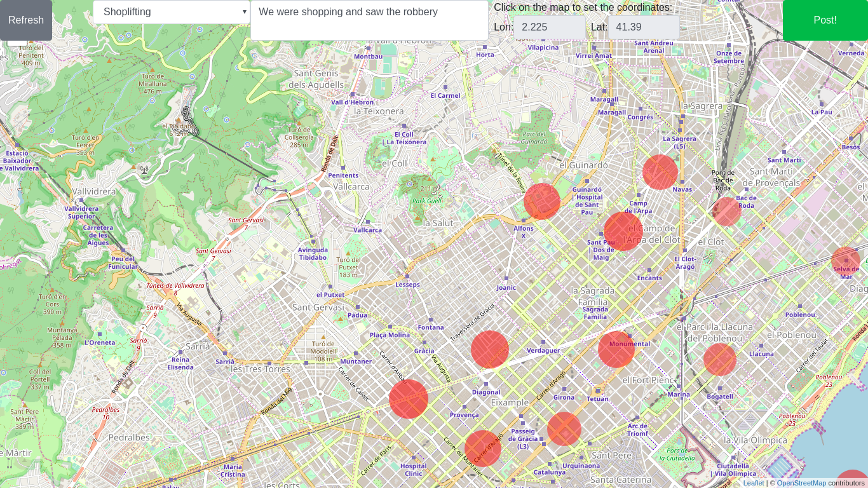Screen dimensions: 868x488
Task: Click the Plaça Molina station label
Action: point(390,335)
